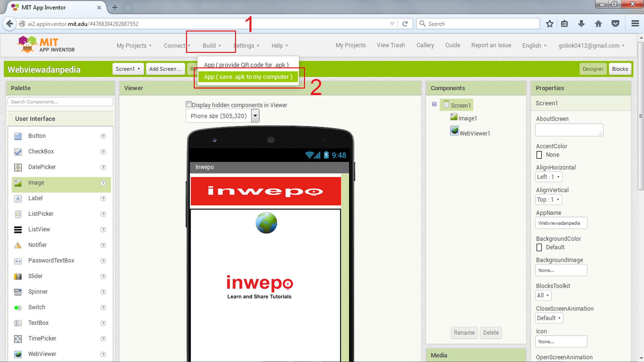Image resolution: width=644 pixels, height=362 pixels.
Task: Reload the page with refresh icon
Action: tap(405, 24)
